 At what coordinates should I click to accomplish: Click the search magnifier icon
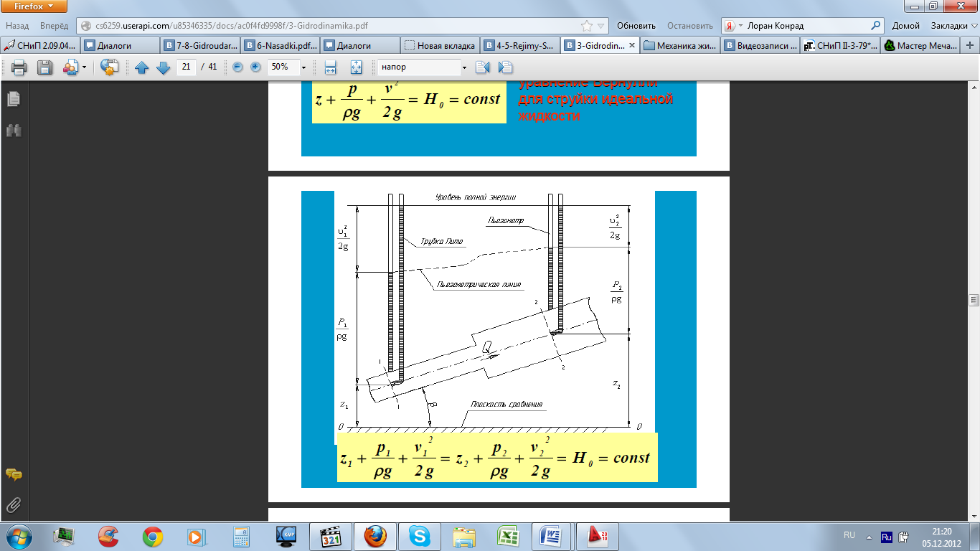coord(876,25)
